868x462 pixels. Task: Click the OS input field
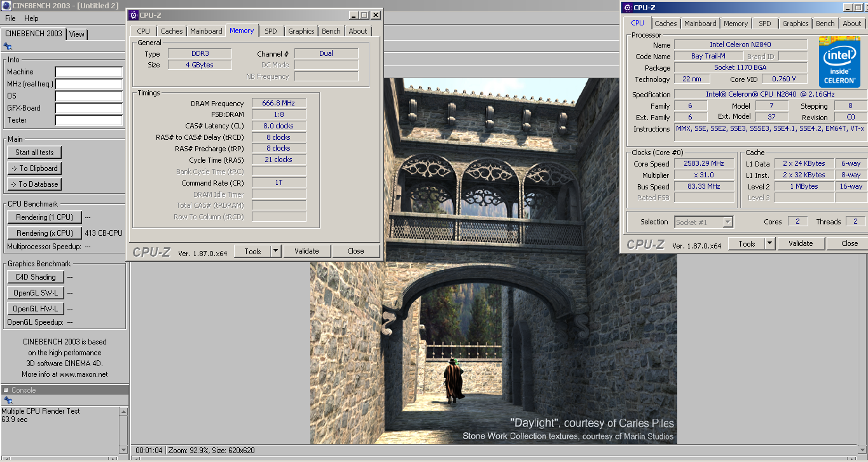point(88,96)
